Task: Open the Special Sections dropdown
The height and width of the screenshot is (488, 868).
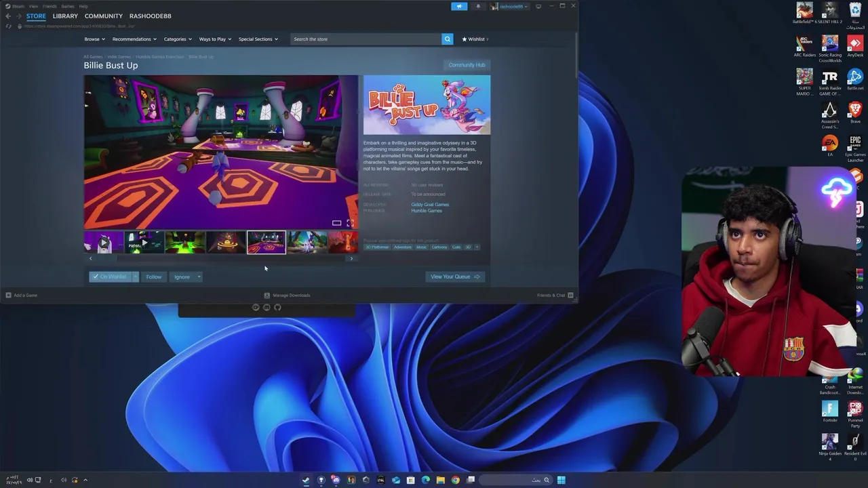Action: point(258,39)
